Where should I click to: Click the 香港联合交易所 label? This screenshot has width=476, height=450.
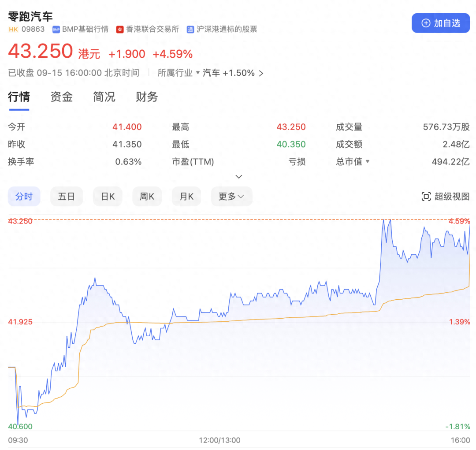pyautogui.click(x=152, y=30)
